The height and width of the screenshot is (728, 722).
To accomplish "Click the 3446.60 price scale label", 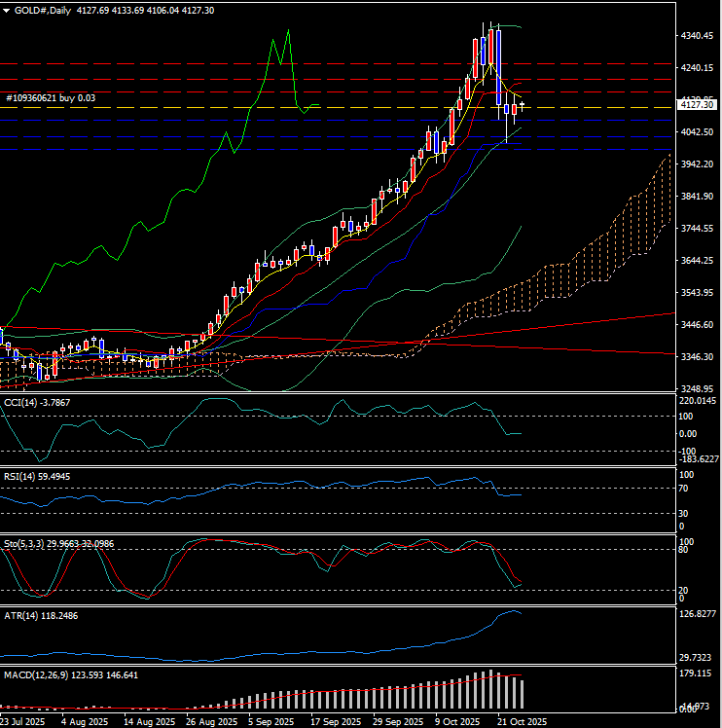I will (x=697, y=325).
